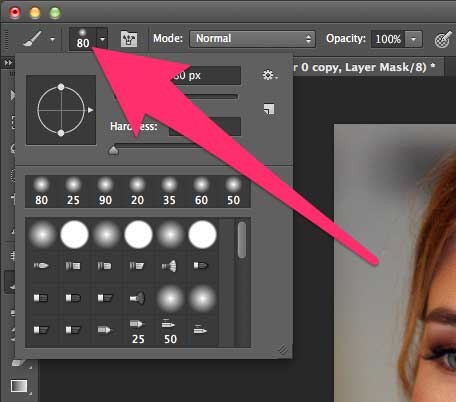Expand the tool preset arrow beside the brush icon
The height and width of the screenshot is (402, 456).
click(52, 39)
